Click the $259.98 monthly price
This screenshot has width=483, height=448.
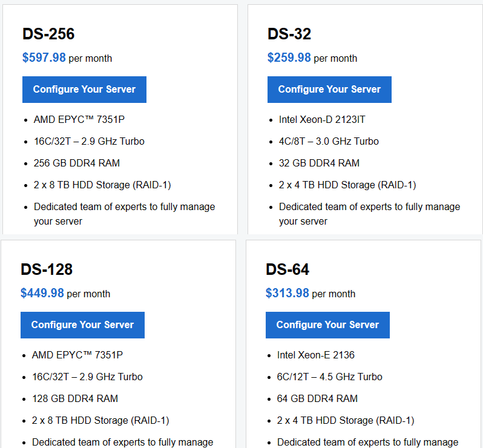coord(289,58)
